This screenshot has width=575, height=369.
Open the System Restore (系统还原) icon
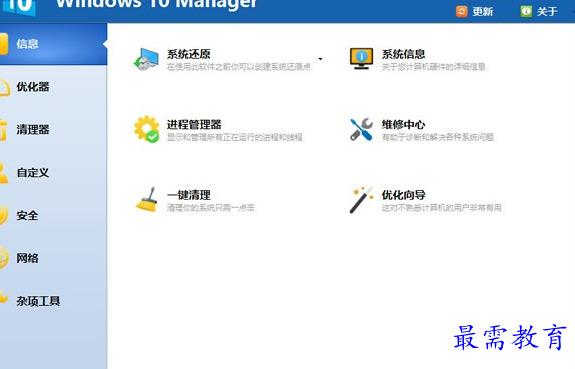(146, 59)
